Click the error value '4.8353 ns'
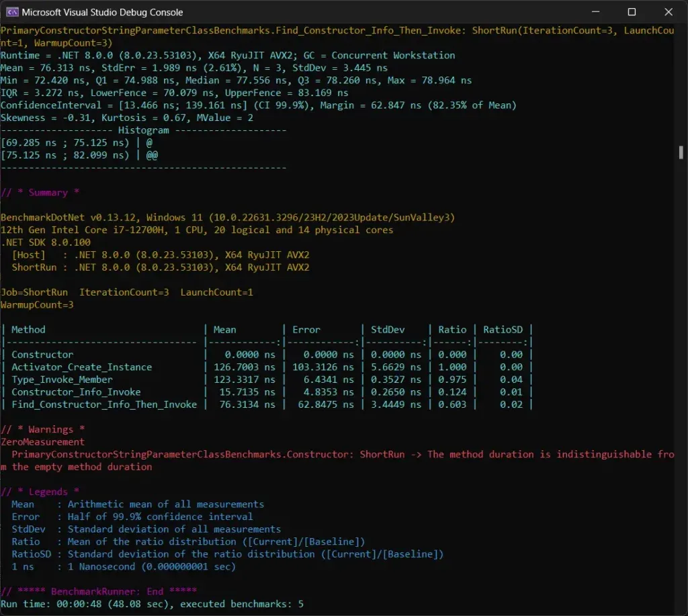 pyautogui.click(x=329, y=392)
